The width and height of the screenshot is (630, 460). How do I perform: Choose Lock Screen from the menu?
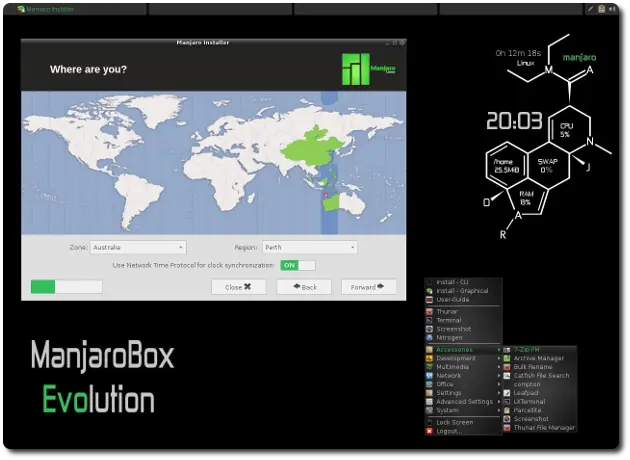click(463, 423)
